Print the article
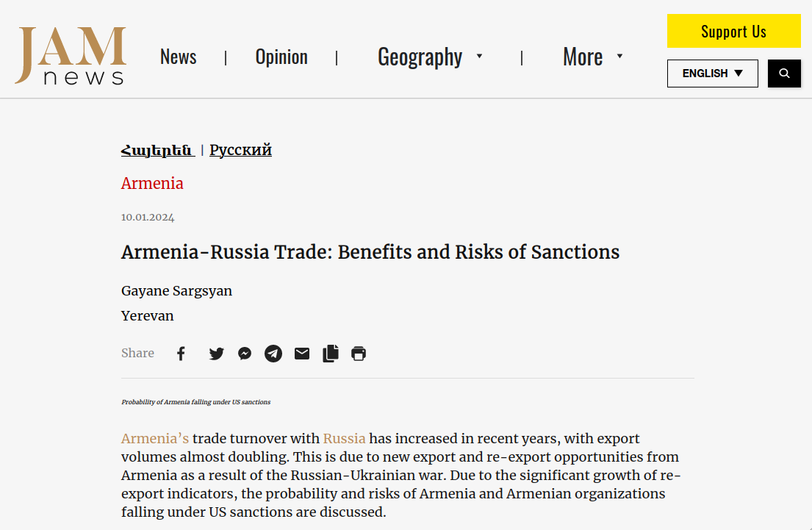 pos(359,354)
